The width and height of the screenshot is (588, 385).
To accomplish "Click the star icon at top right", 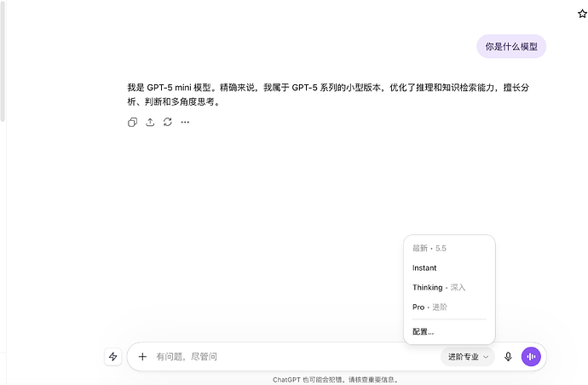I will tap(582, 14).
